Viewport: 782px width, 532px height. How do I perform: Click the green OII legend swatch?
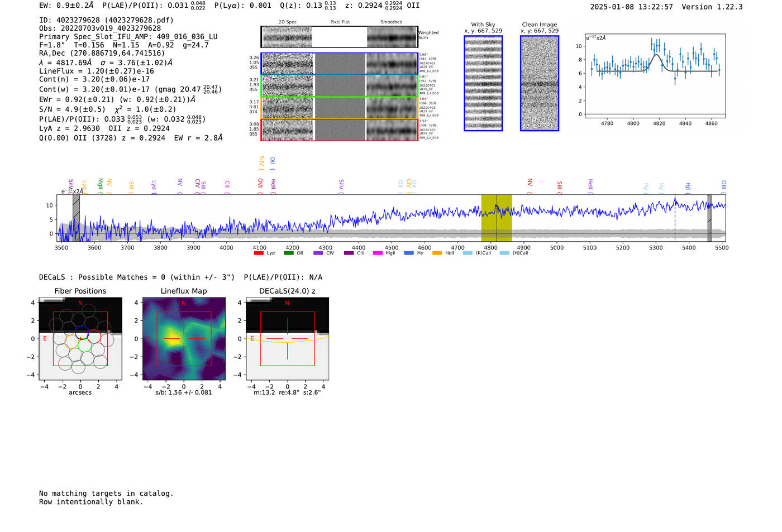pos(289,253)
